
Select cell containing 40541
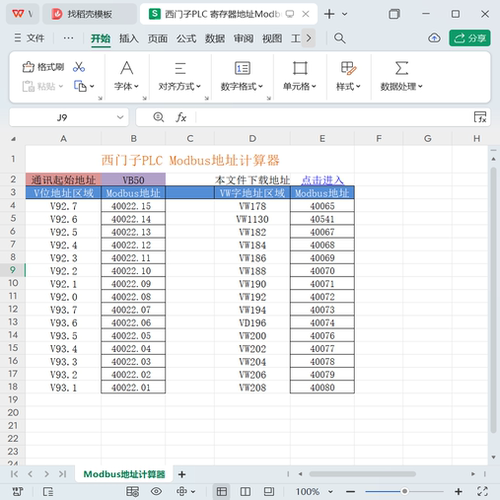[322, 219]
